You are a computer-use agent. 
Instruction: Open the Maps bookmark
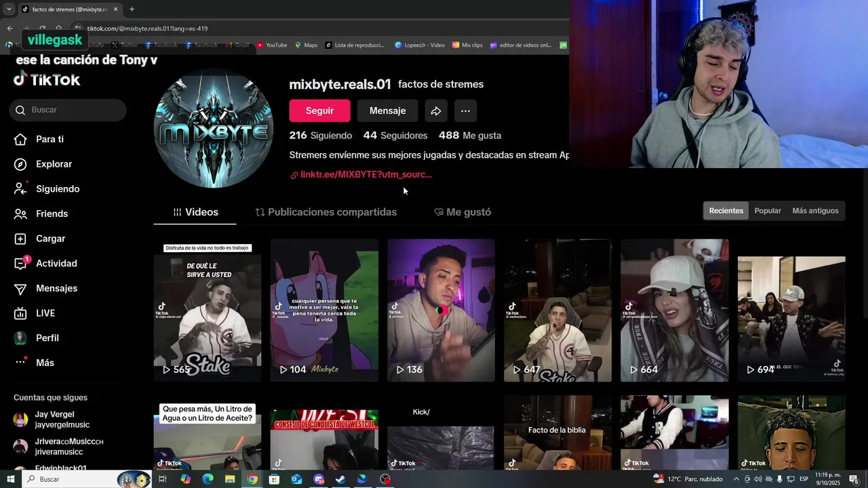[x=306, y=45]
